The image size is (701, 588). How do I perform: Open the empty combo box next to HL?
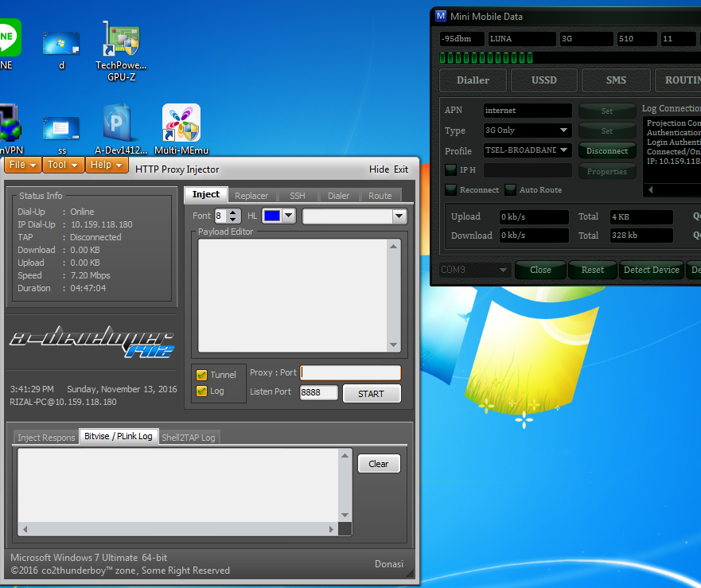(354, 216)
